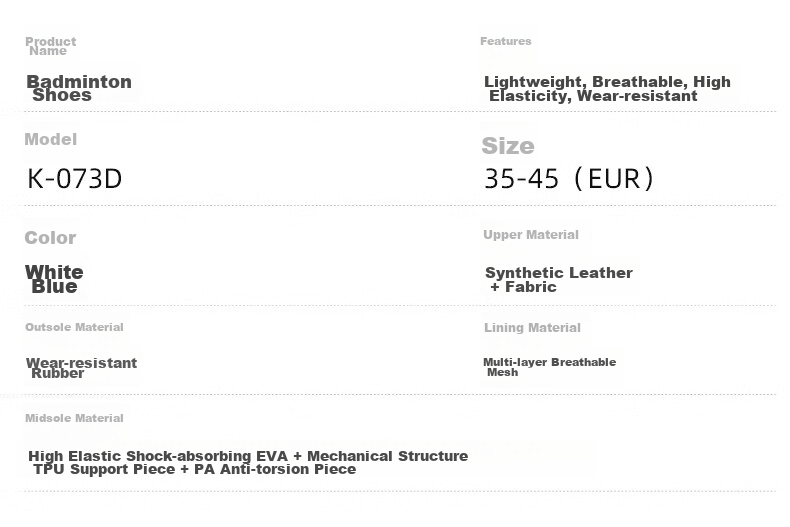Click the Midsole Material label
The height and width of the screenshot is (527, 790).
point(74,418)
